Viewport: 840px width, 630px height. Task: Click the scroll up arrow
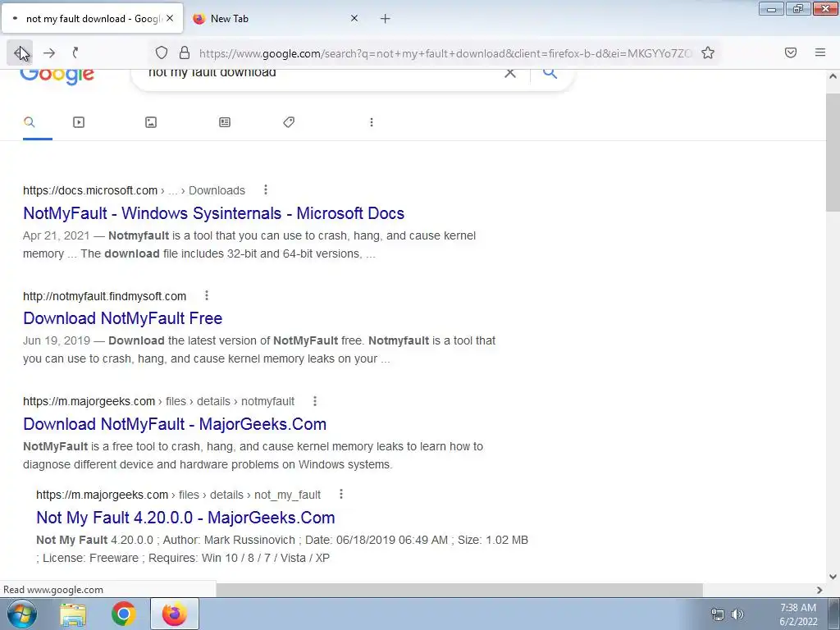point(833,76)
